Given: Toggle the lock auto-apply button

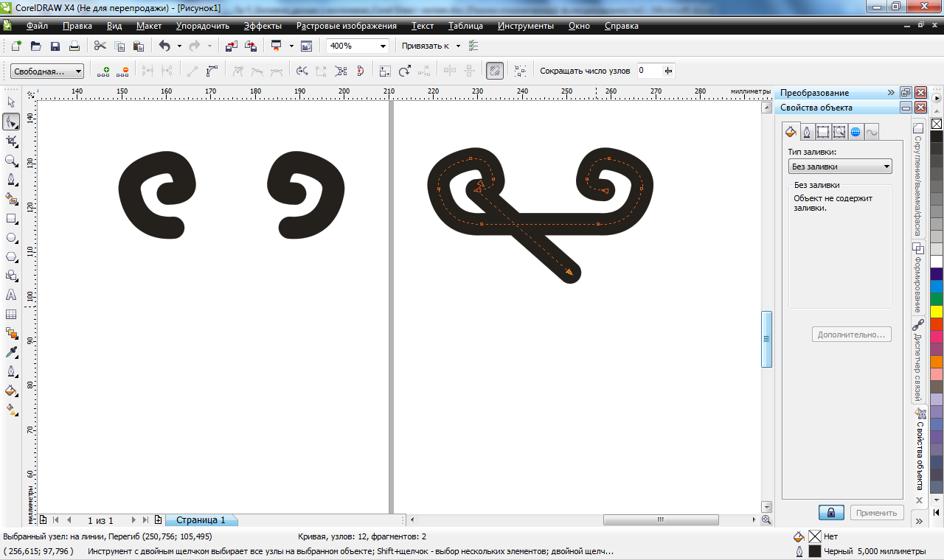Looking at the screenshot, I should click(831, 512).
